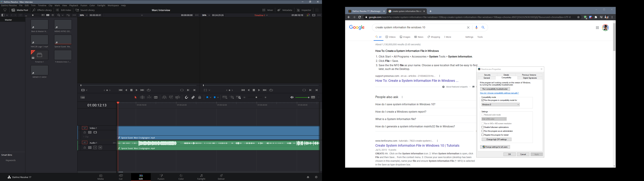Open the Effects Library panel
The image size is (644, 181).
pyautogui.click(x=42, y=10)
